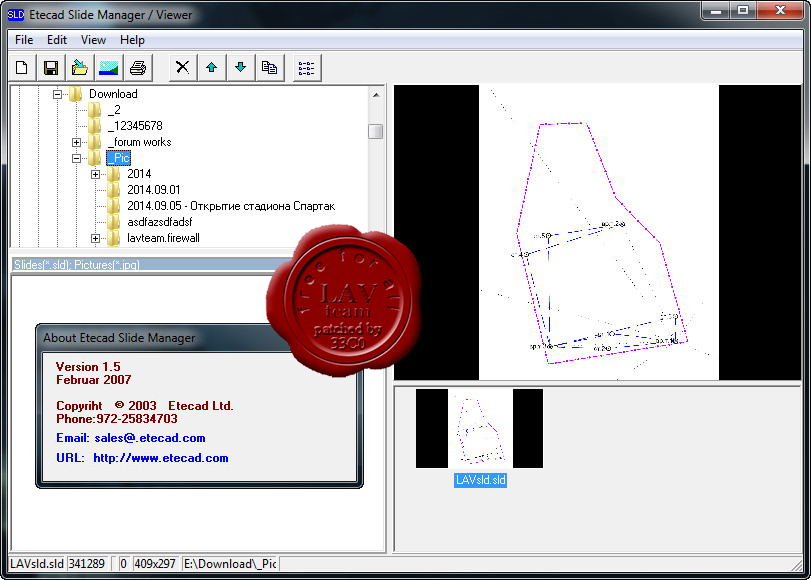Click the Delete X toolbar icon
Image resolution: width=811 pixels, height=580 pixels.
pos(183,68)
